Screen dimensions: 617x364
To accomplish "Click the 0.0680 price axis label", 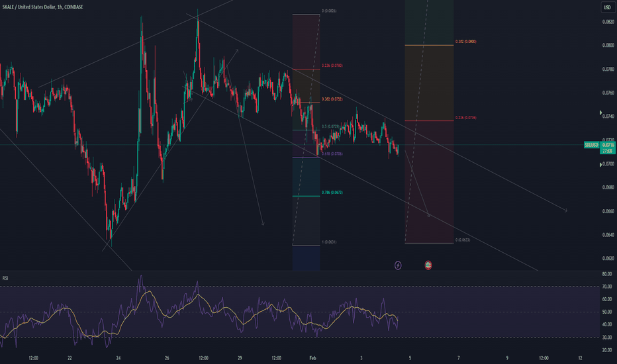I will (608, 187).
